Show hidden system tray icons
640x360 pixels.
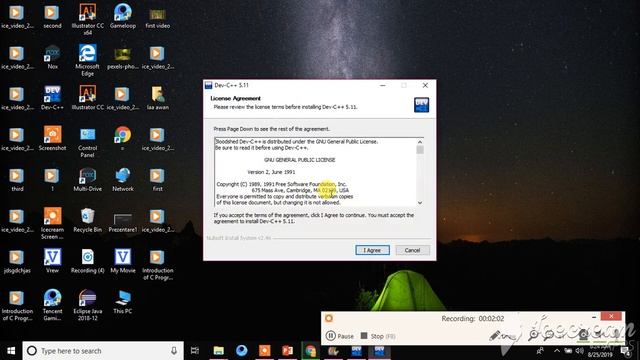[x=557, y=351]
